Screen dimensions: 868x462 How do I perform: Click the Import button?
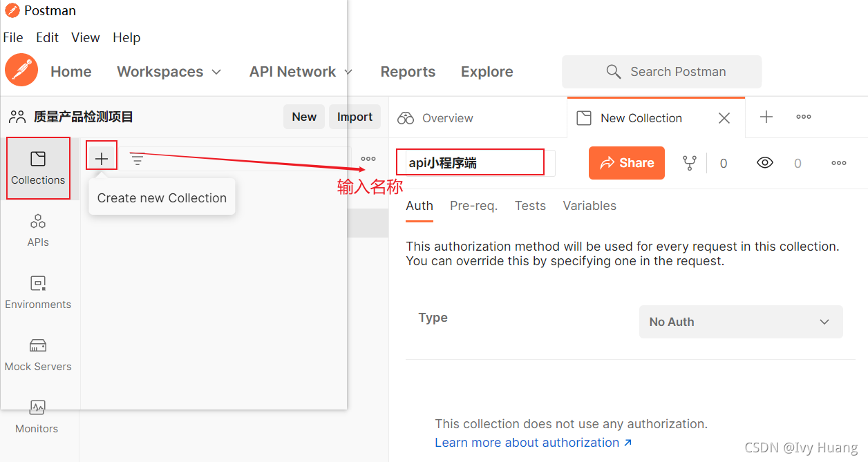355,117
